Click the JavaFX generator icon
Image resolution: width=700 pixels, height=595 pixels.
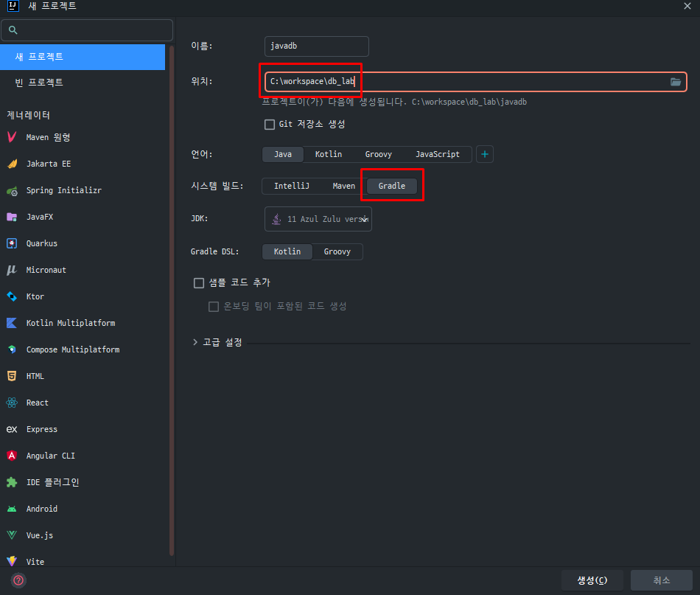[12, 217]
